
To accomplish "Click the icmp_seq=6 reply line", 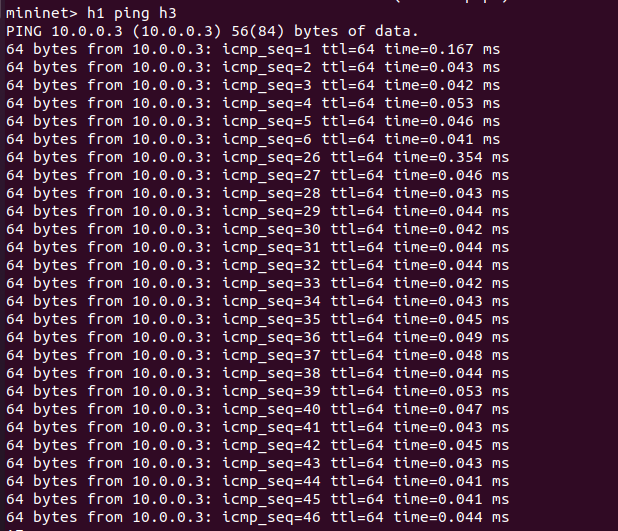I will coord(252,138).
